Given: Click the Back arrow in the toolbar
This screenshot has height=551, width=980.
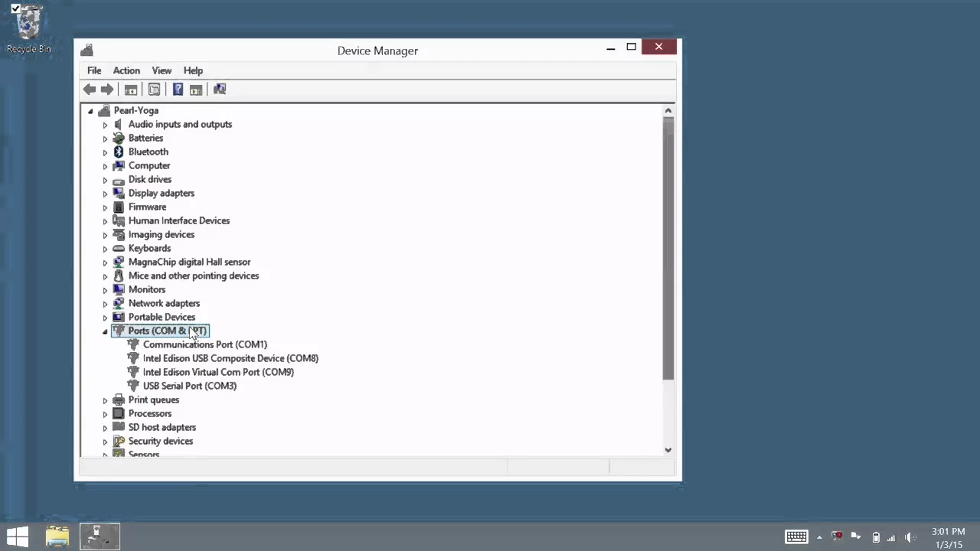Looking at the screenshot, I should click(90, 90).
